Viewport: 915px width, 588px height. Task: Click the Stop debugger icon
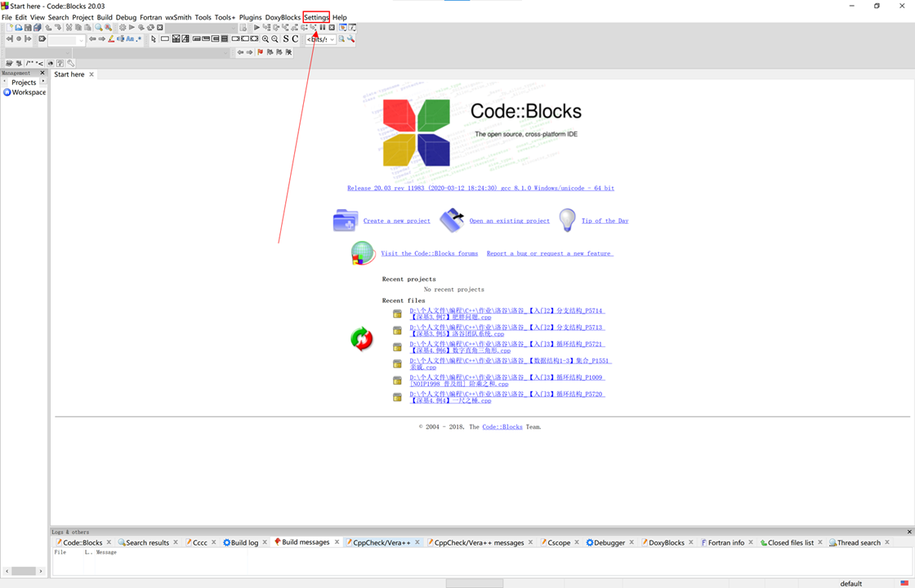click(x=332, y=28)
